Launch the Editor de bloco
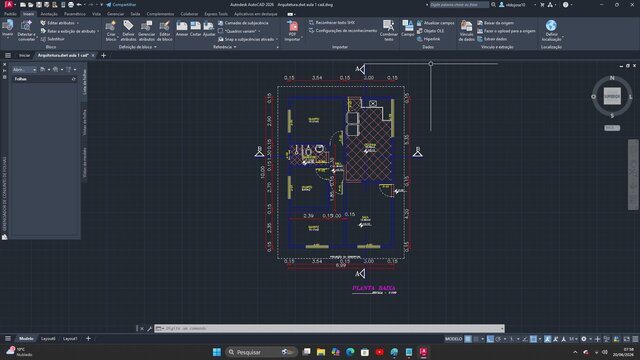The width and height of the screenshot is (640, 360). tap(164, 31)
